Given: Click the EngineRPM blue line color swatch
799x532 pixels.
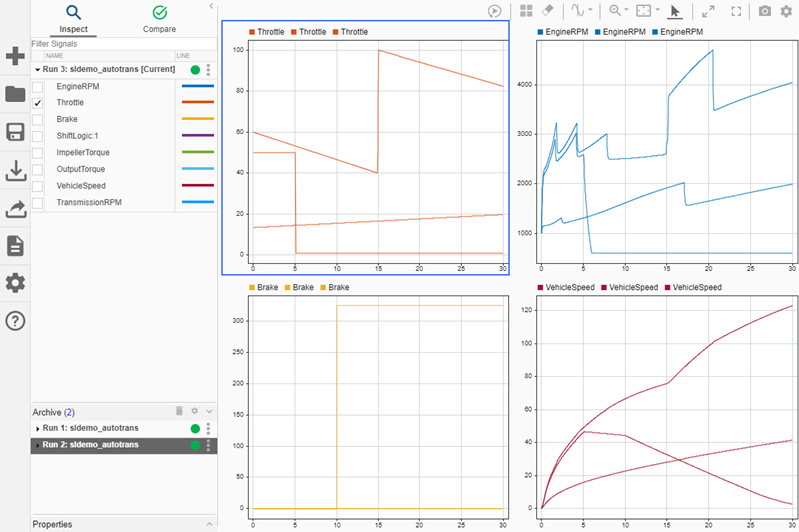Looking at the screenshot, I should (x=198, y=86).
